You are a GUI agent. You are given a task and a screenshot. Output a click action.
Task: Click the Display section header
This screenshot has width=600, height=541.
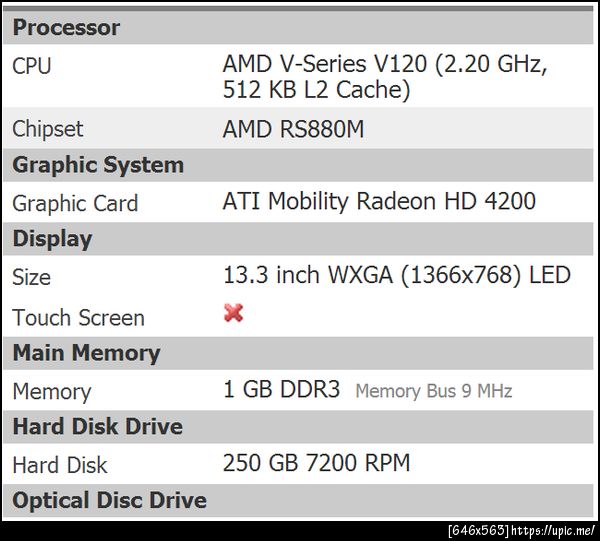52,239
